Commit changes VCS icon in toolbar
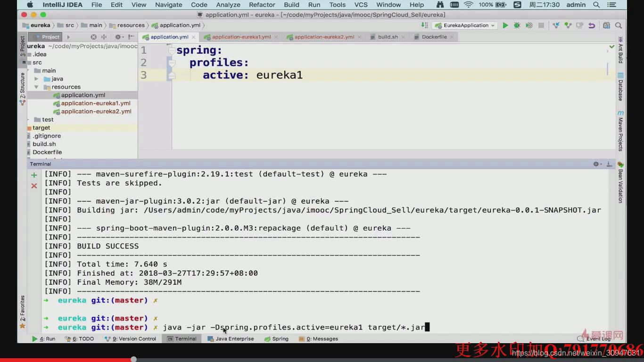Viewport: 644px width, 362px height. pos(568,25)
